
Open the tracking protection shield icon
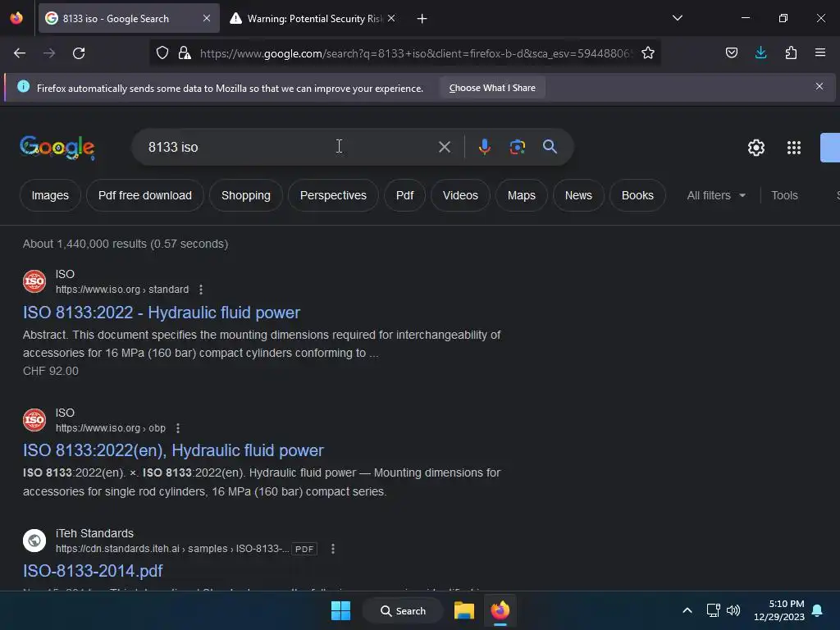pos(162,52)
